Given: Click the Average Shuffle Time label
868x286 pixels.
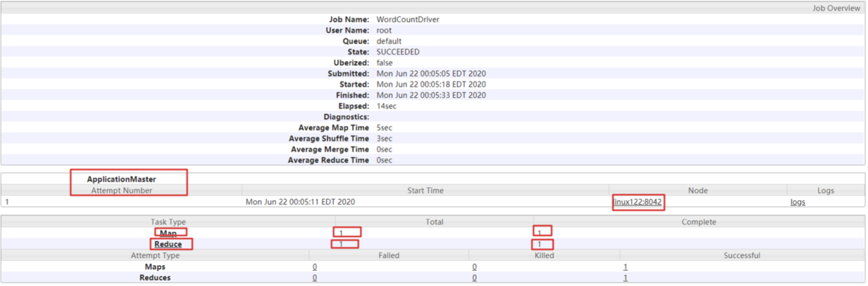Looking at the screenshot, I should pos(329,138).
